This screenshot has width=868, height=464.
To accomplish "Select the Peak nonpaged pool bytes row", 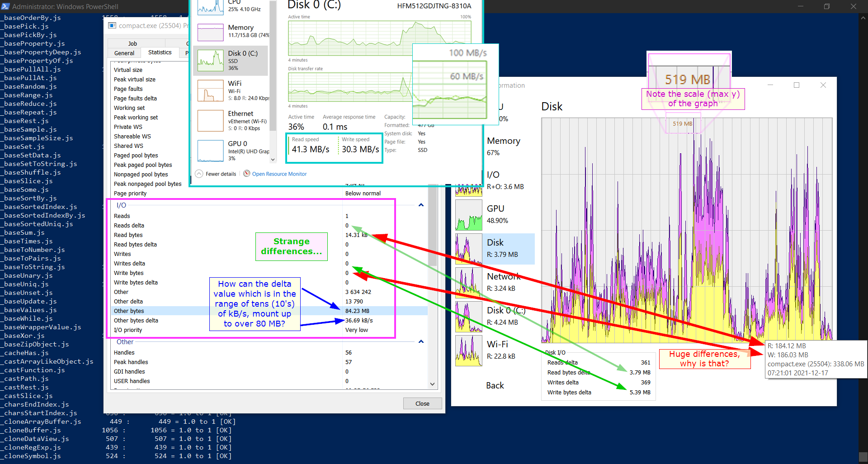I will [x=150, y=184].
